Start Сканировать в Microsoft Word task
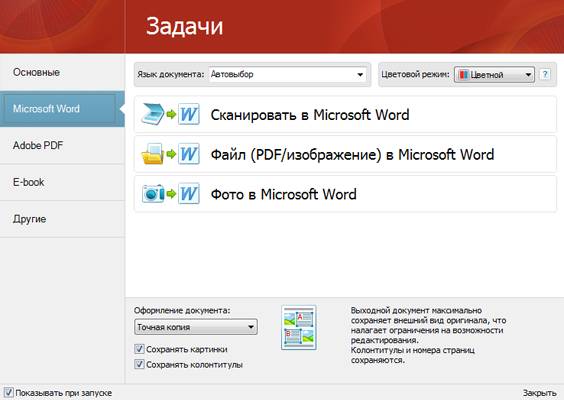 coord(345,114)
